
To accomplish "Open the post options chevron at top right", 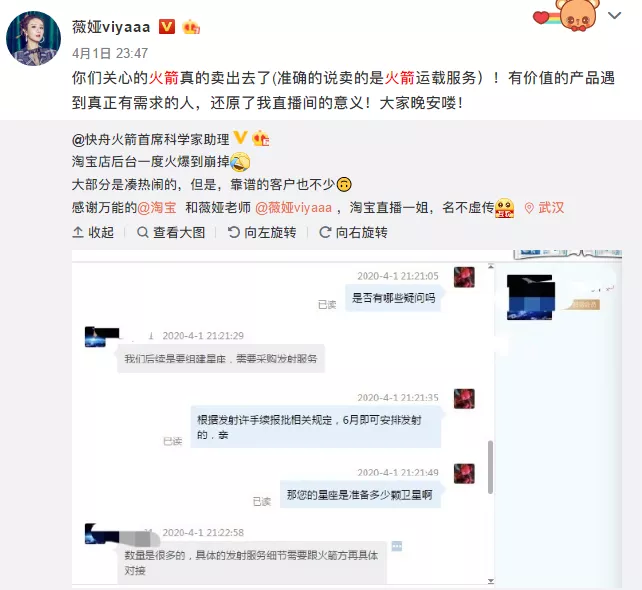I will (614, 16).
